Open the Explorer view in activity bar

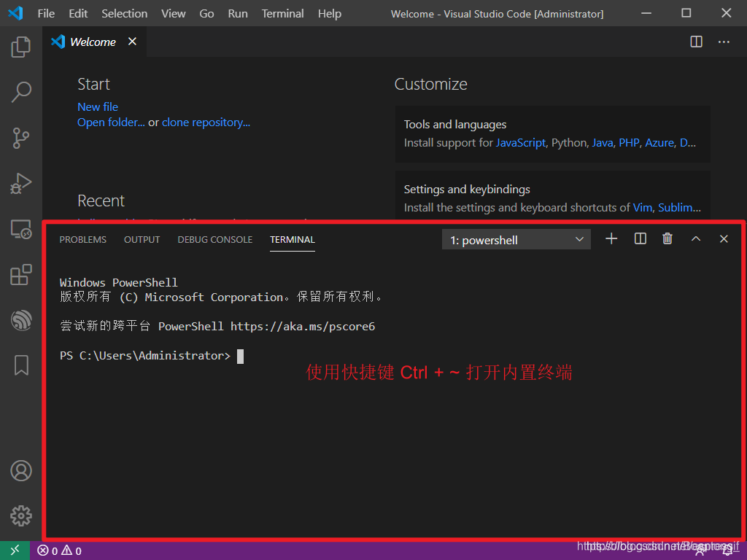(x=21, y=47)
